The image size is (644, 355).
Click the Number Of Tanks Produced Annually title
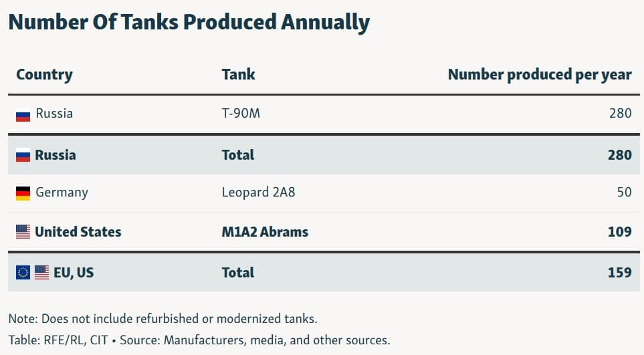(189, 22)
